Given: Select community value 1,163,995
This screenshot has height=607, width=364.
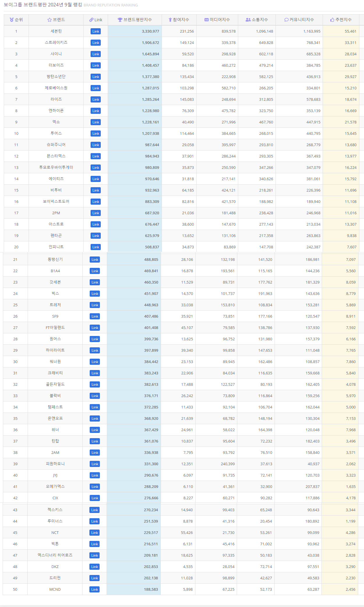Looking at the screenshot, I should (312, 31).
